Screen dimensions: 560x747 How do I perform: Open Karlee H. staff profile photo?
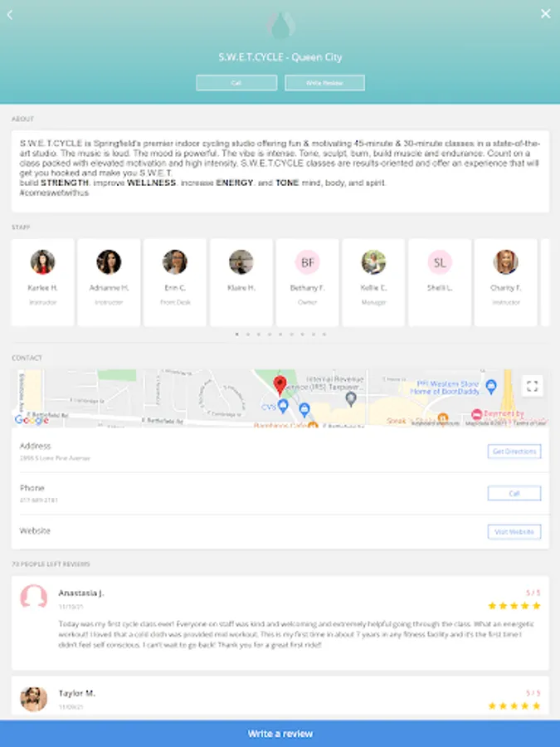pyautogui.click(x=43, y=262)
